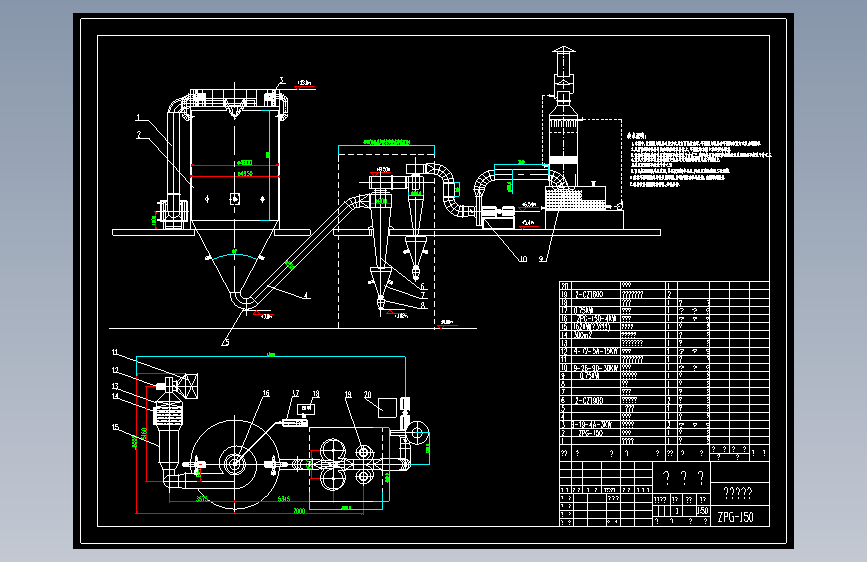Click callout number 4 beside the inclined duct
The image size is (867, 562).
(306, 296)
